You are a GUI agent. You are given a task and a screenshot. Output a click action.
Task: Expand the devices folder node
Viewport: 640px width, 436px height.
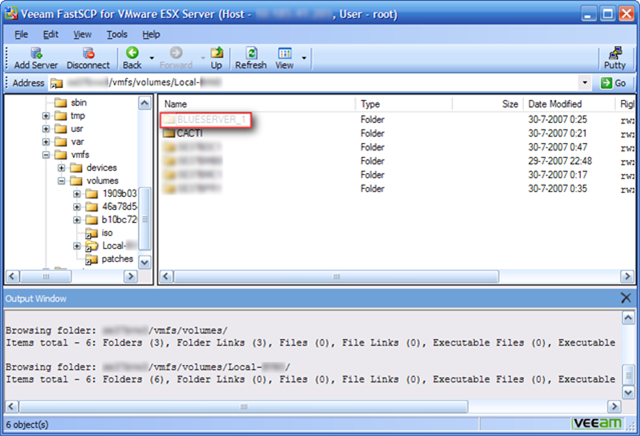pyautogui.click(x=61, y=168)
